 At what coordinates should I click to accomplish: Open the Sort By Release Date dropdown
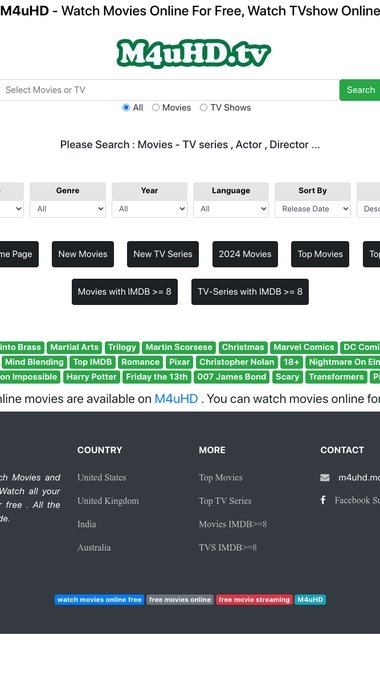tap(312, 209)
